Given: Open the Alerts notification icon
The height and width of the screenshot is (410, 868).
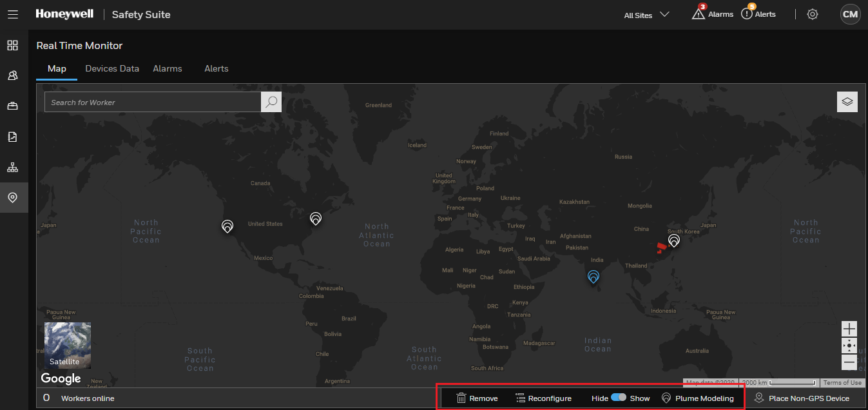Looking at the screenshot, I should pos(747,14).
